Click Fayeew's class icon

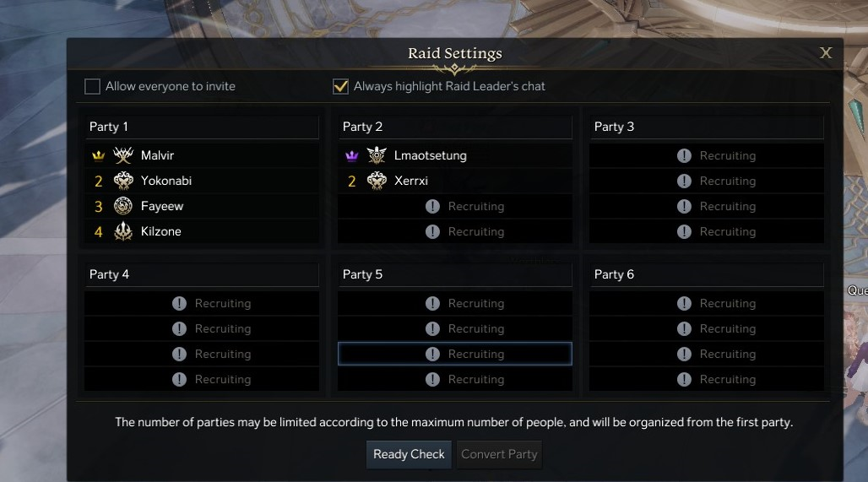coord(124,206)
